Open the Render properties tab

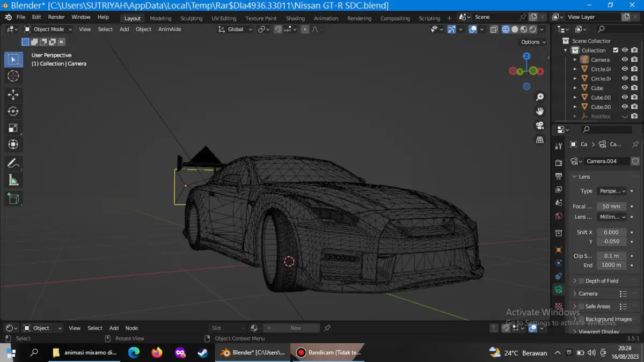pyautogui.click(x=559, y=162)
